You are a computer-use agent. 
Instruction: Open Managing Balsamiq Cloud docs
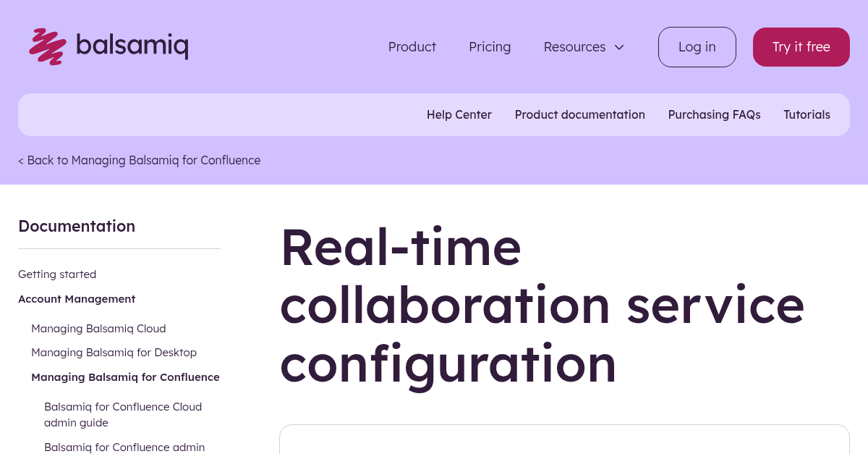(x=98, y=328)
